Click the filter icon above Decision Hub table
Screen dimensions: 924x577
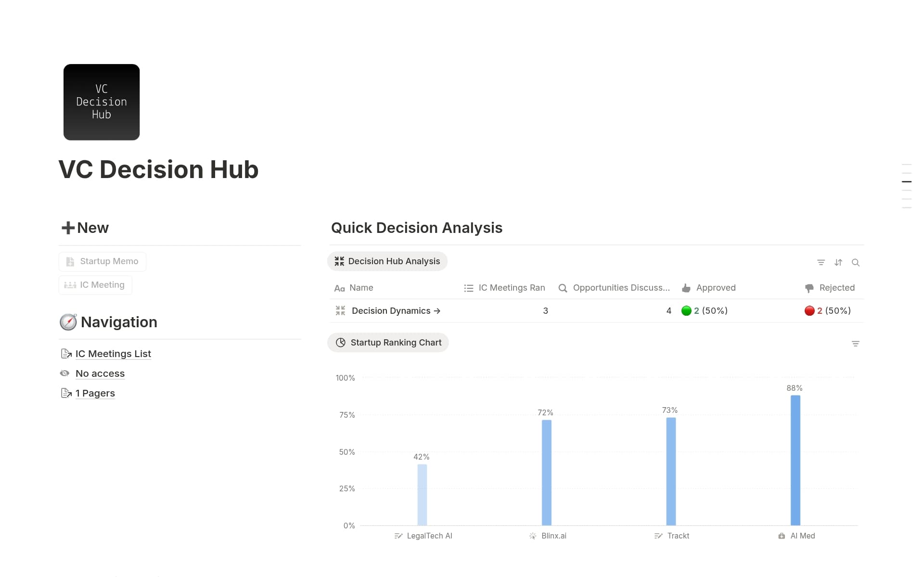[x=821, y=262]
